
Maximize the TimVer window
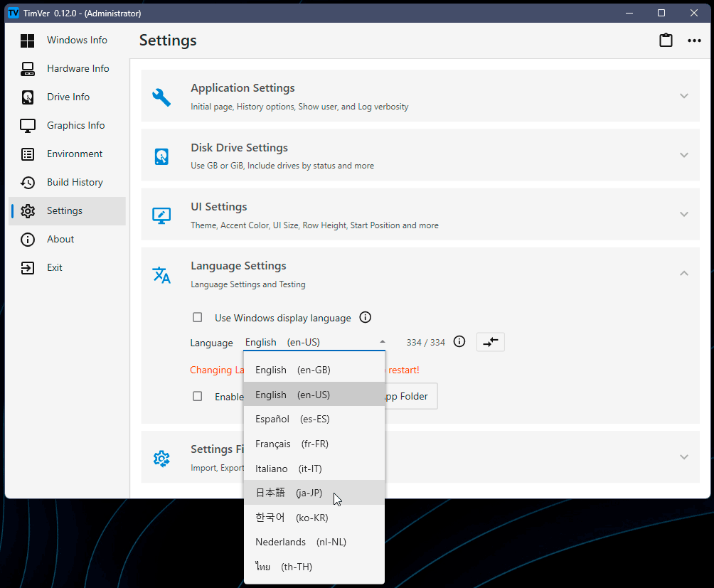point(661,13)
